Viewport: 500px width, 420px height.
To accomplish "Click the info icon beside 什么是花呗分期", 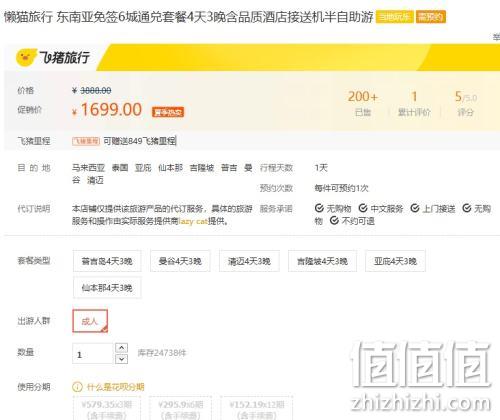I will (77, 387).
